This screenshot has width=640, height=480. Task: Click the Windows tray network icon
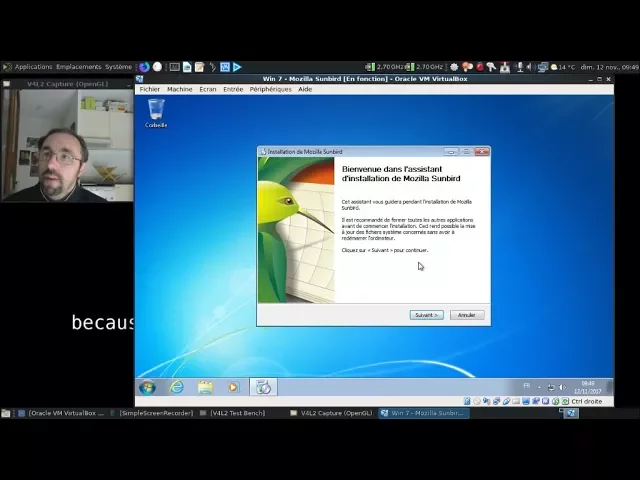tap(551, 387)
